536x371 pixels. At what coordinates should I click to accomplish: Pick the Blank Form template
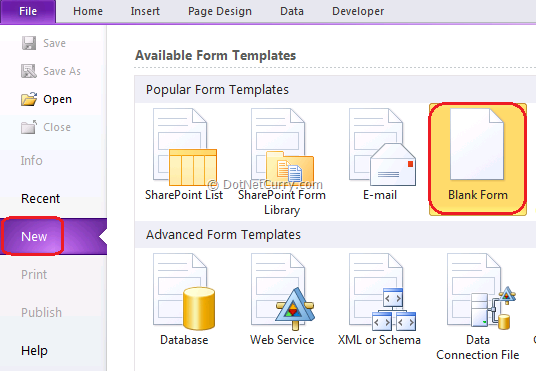(478, 159)
